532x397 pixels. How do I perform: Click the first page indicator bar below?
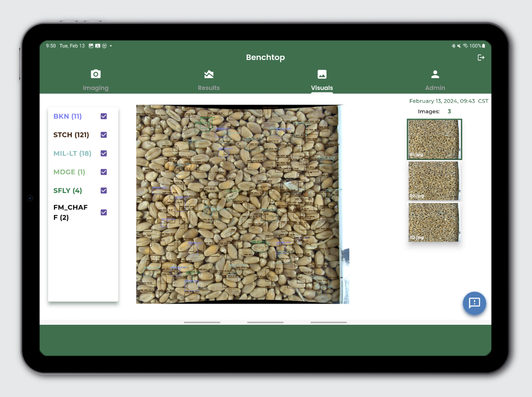(202, 322)
